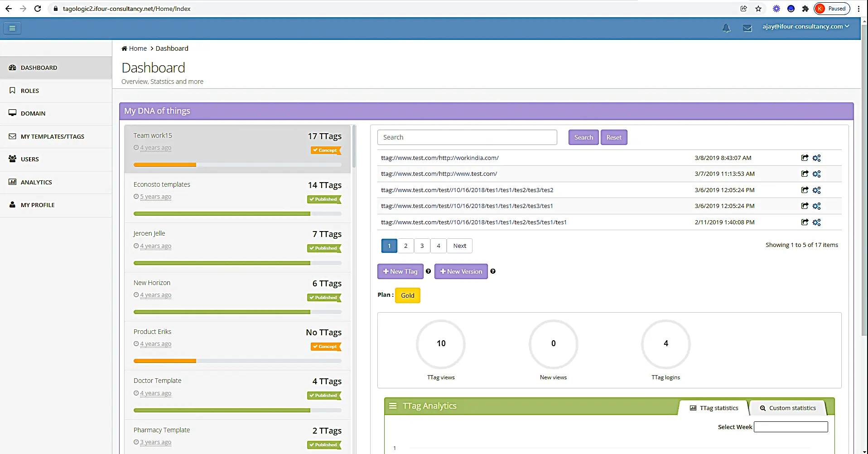Toggle the hamburger sidebar menu button
This screenshot has height=454, width=868.
[x=12, y=28]
